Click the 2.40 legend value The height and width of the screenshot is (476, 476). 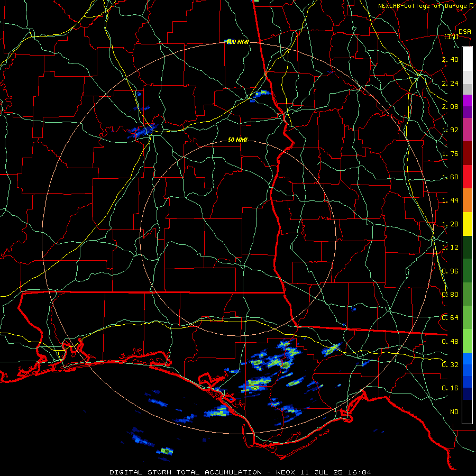450,59
